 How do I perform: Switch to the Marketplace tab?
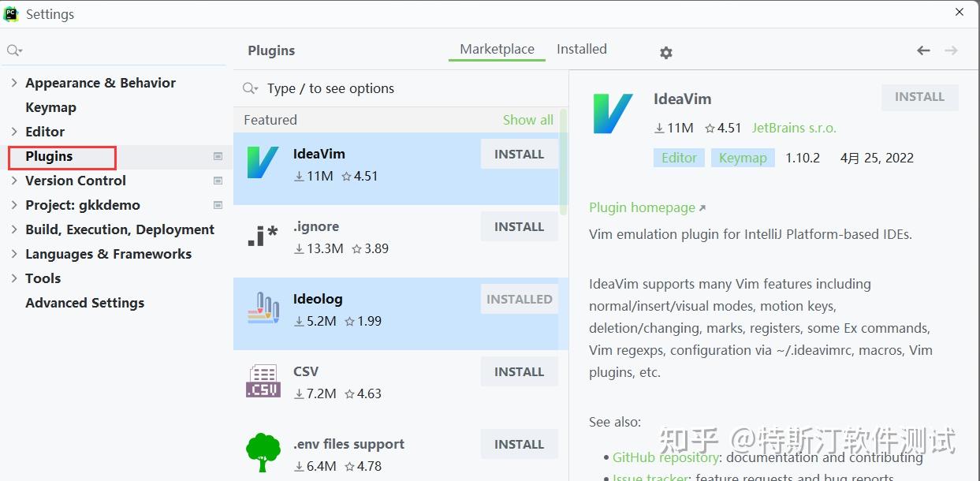point(497,49)
